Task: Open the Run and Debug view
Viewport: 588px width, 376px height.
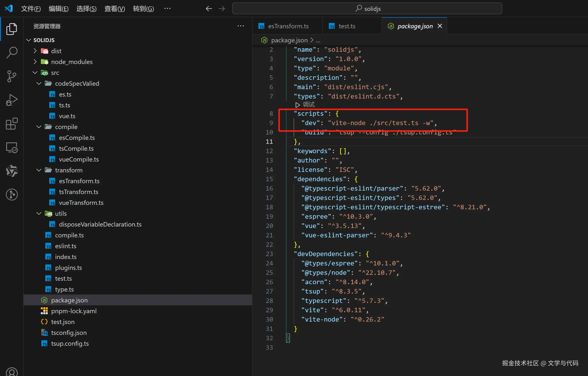Action: pos(12,100)
